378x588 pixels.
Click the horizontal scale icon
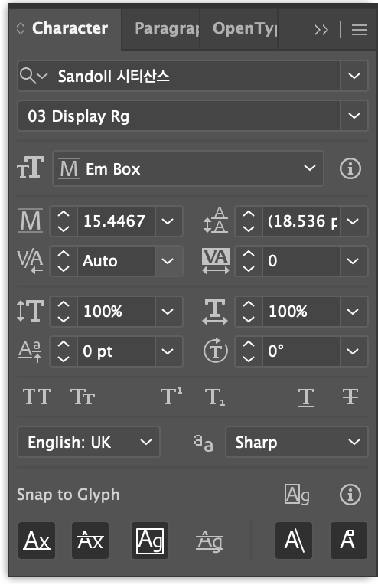tap(215, 312)
